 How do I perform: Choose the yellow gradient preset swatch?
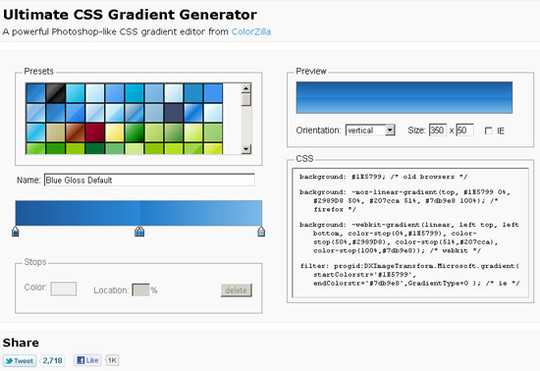tap(114, 133)
